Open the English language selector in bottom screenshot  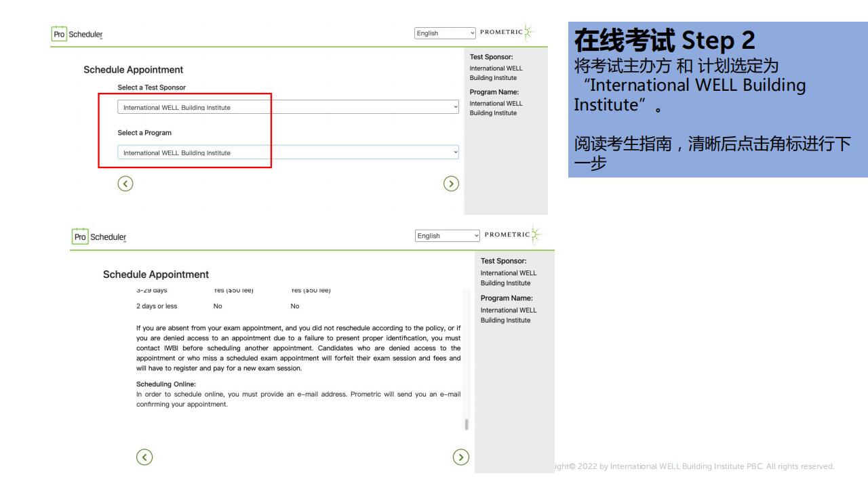point(447,236)
